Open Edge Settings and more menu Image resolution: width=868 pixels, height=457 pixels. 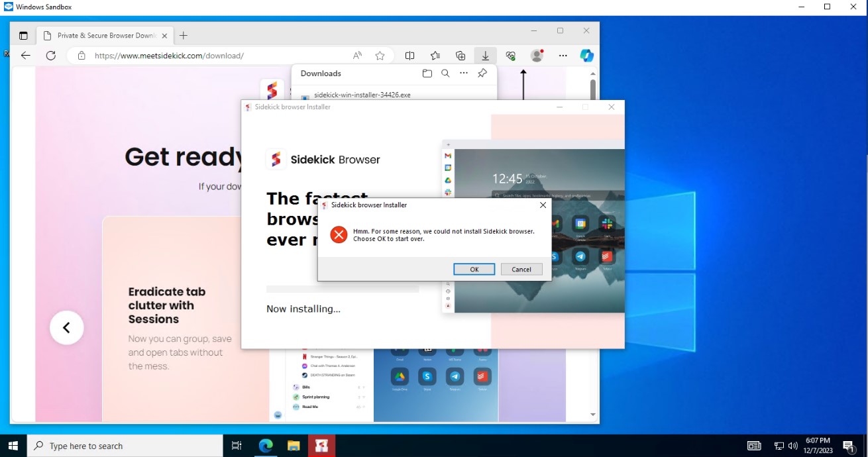(563, 56)
